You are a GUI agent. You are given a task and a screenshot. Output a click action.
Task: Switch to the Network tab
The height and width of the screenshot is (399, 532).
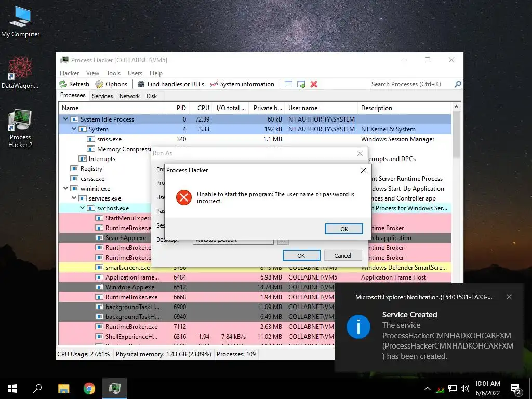tap(129, 96)
